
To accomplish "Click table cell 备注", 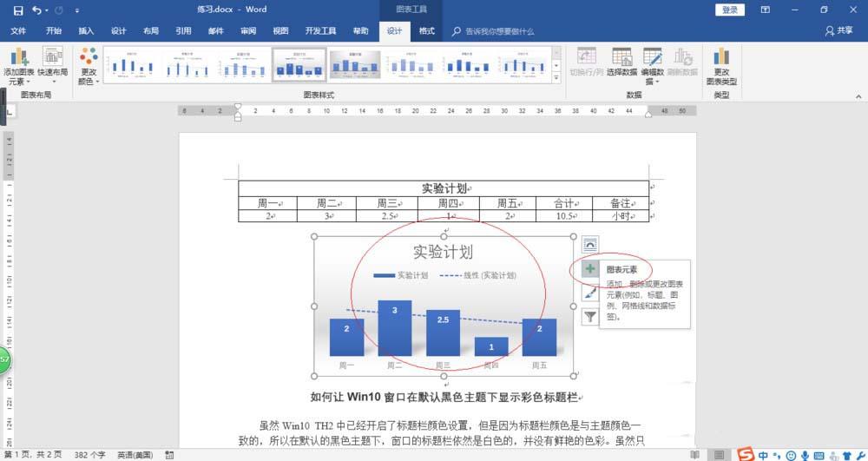I will click(x=620, y=203).
